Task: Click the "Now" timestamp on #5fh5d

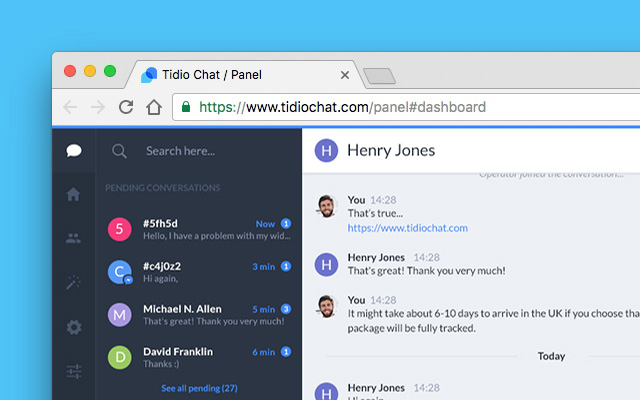Action: [265, 224]
